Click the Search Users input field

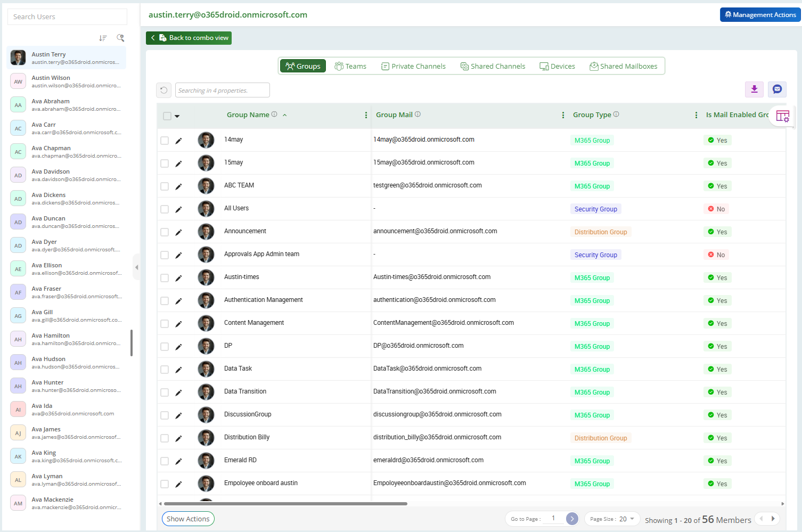pos(67,17)
